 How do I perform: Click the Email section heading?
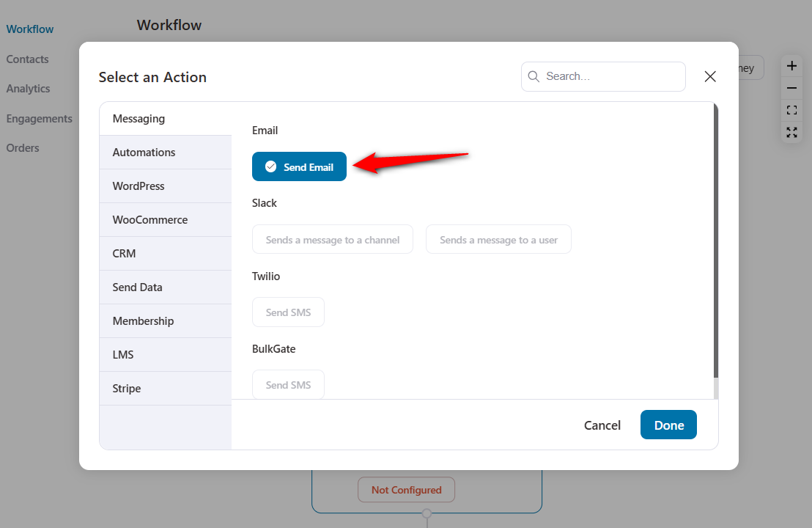(265, 131)
